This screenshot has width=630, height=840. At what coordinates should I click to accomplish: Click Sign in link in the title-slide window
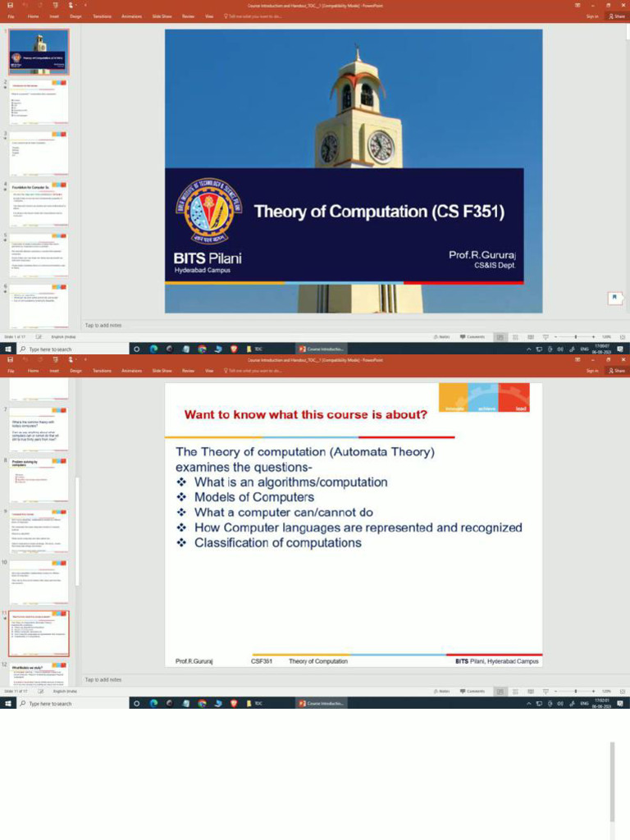tap(592, 16)
